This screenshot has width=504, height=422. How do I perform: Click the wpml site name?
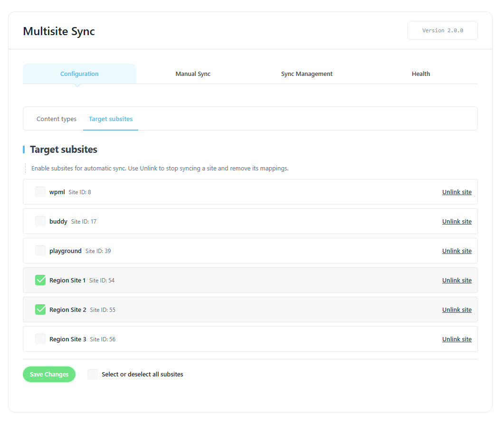[x=57, y=192]
